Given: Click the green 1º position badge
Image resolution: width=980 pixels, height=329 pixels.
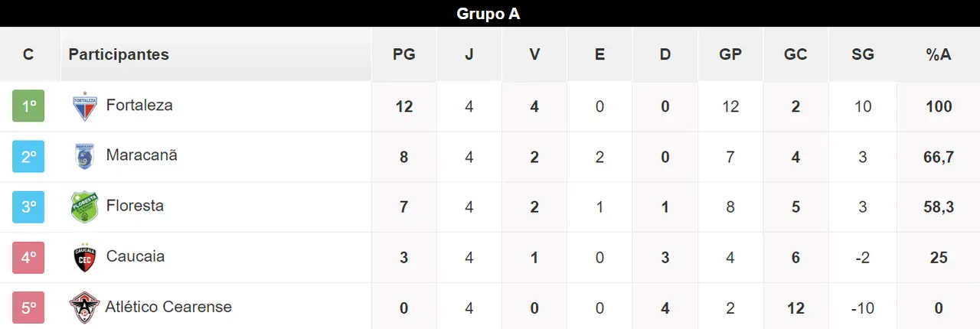Looking at the screenshot, I should point(29,106).
